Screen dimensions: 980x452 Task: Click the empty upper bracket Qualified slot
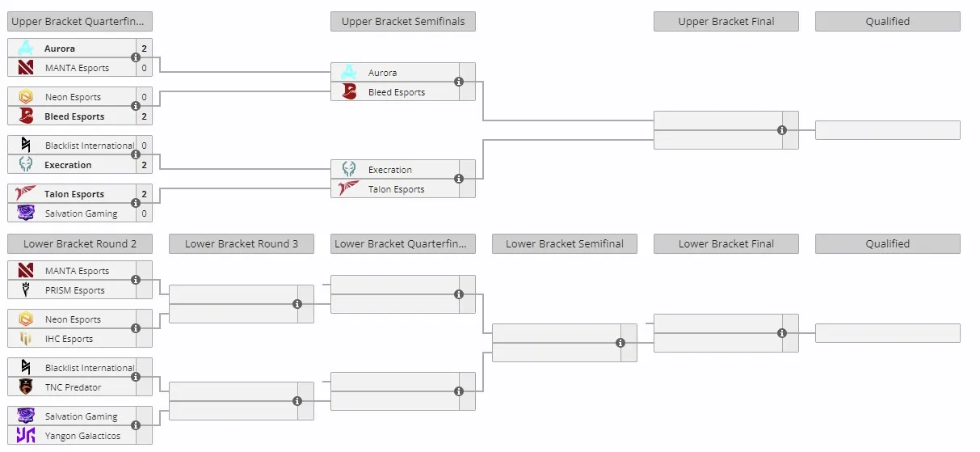[888, 130]
